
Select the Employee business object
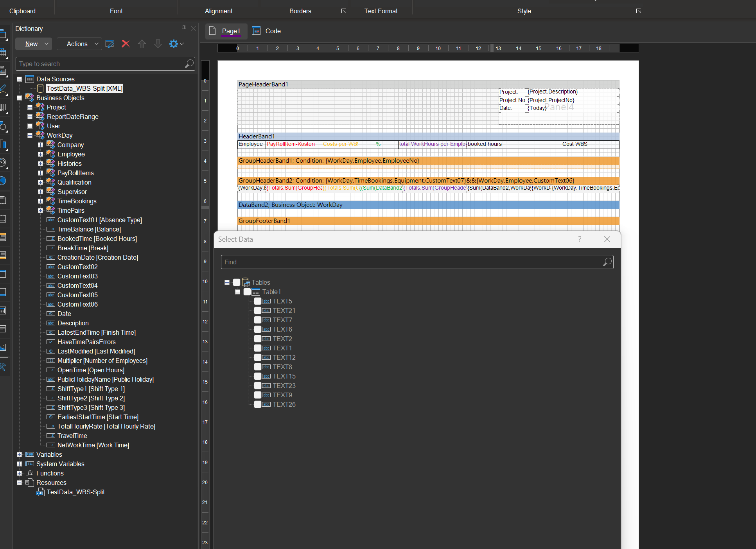[x=71, y=154]
